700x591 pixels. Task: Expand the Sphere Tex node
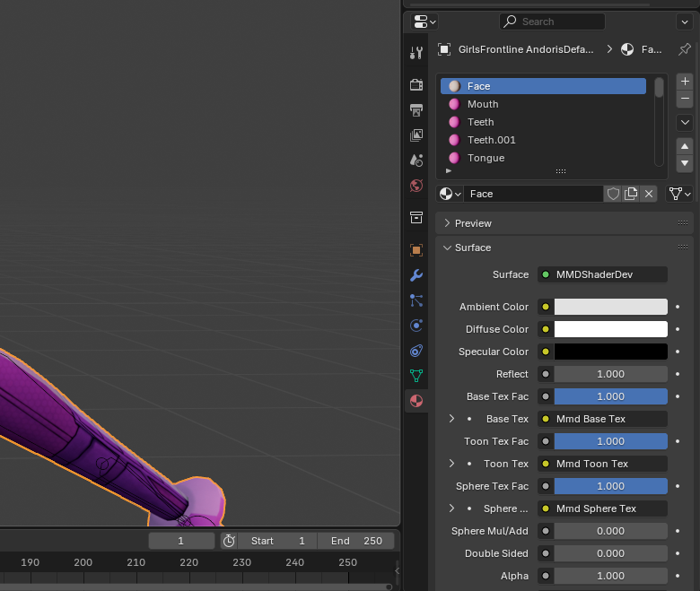451,508
